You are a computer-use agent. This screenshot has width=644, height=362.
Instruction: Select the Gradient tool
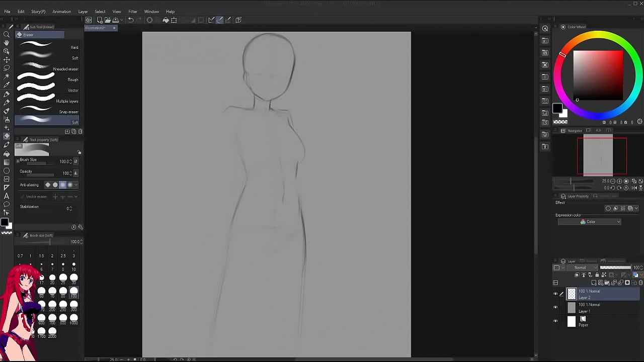coord(7,162)
